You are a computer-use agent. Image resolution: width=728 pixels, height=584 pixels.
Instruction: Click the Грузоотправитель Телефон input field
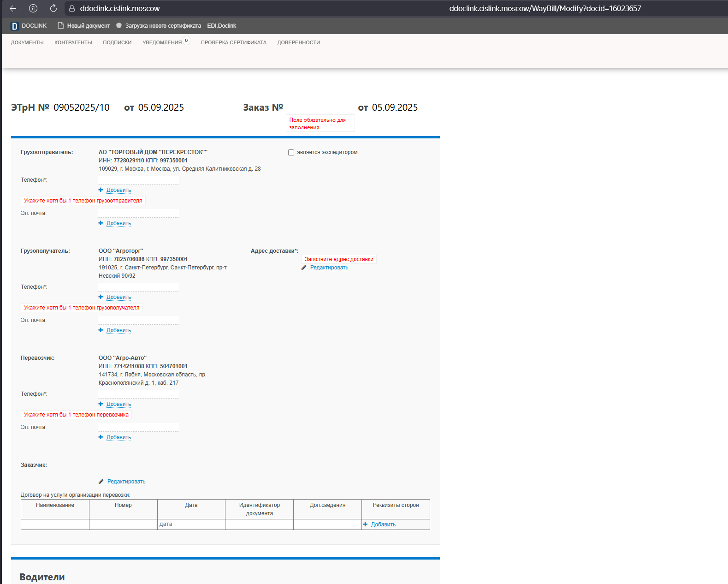(x=138, y=180)
